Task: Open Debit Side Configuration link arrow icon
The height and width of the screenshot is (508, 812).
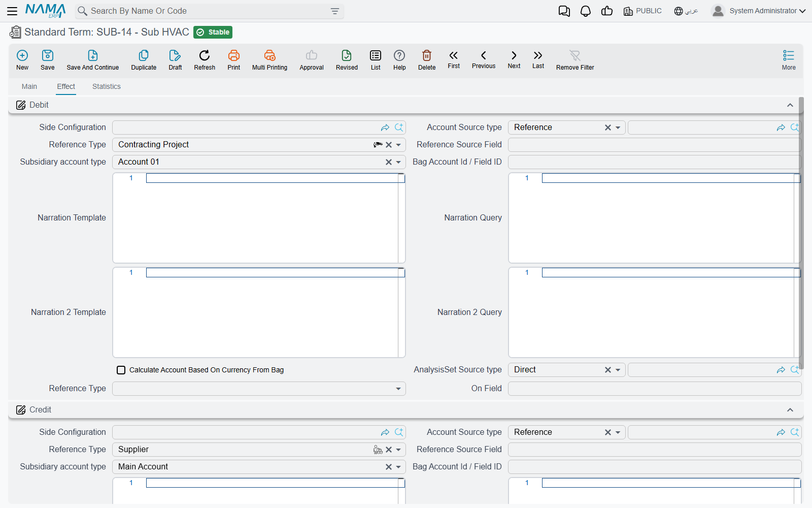Action: tap(385, 128)
